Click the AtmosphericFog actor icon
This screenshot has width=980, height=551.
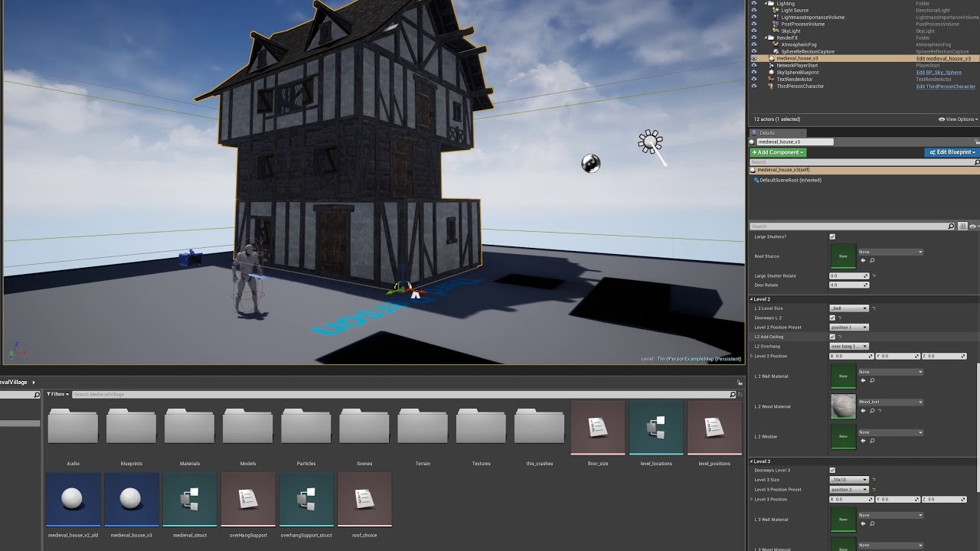coord(776,44)
